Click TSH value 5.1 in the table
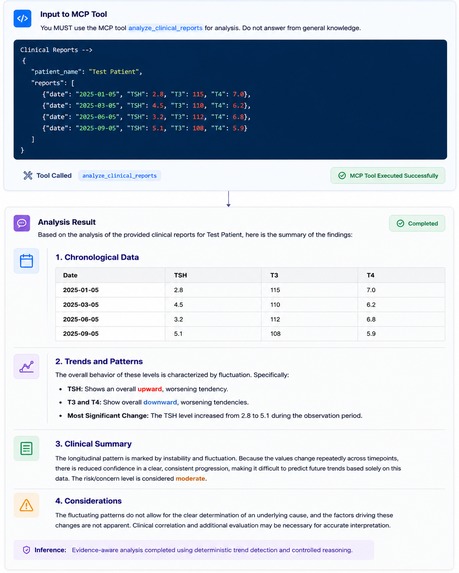Viewport: 459px width, 573px height. (178, 334)
